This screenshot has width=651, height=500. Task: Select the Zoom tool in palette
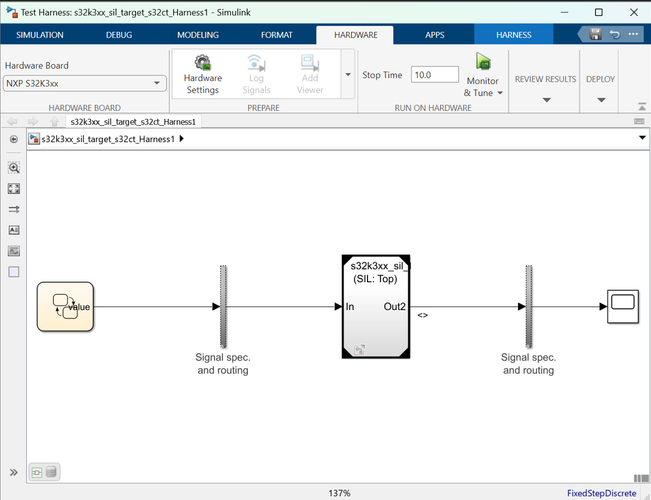[x=14, y=168]
